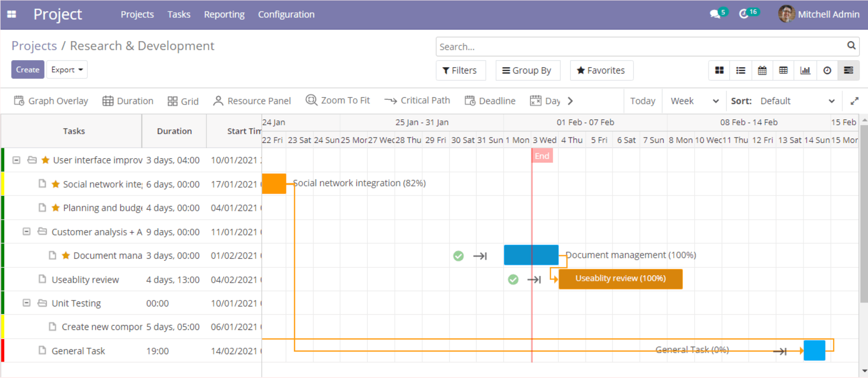Open the conversations message icon
This screenshot has height=378, width=868.
coord(715,14)
